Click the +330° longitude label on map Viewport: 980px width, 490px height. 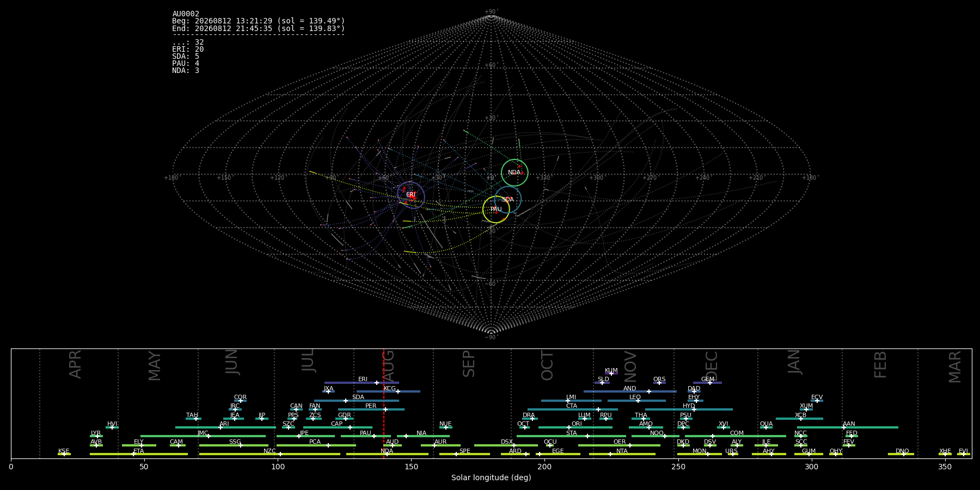543,177
